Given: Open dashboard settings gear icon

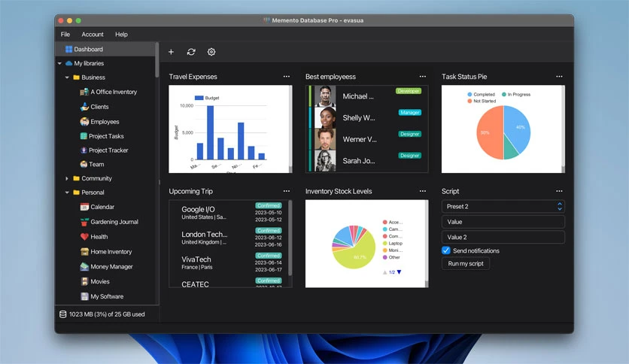Looking at the screenshot, I should tap(211, 52).
